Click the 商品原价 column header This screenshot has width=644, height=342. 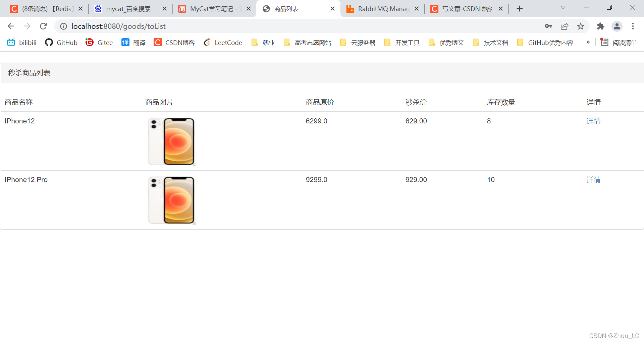click(x=320, y=102)
